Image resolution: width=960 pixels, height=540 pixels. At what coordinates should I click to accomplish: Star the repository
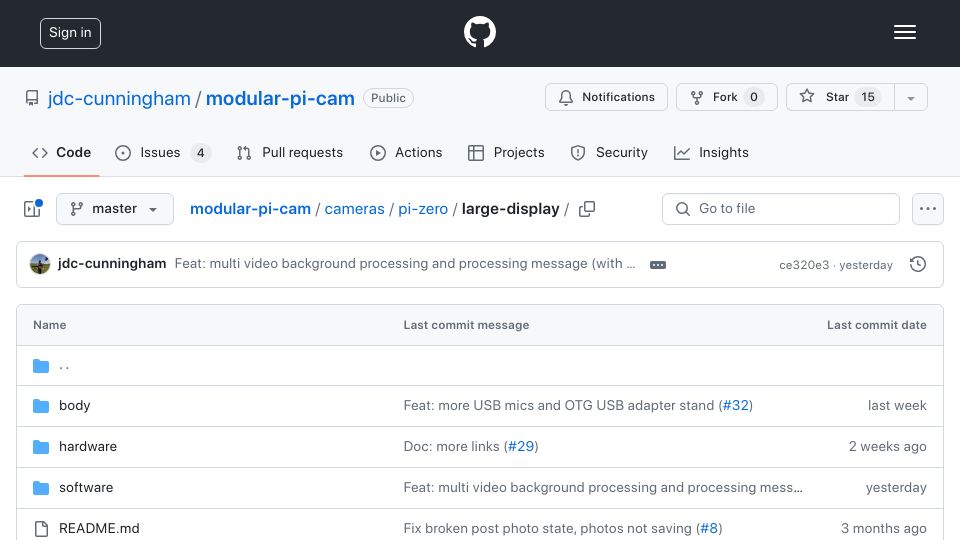pyautogui.click(x=840, y=97)
